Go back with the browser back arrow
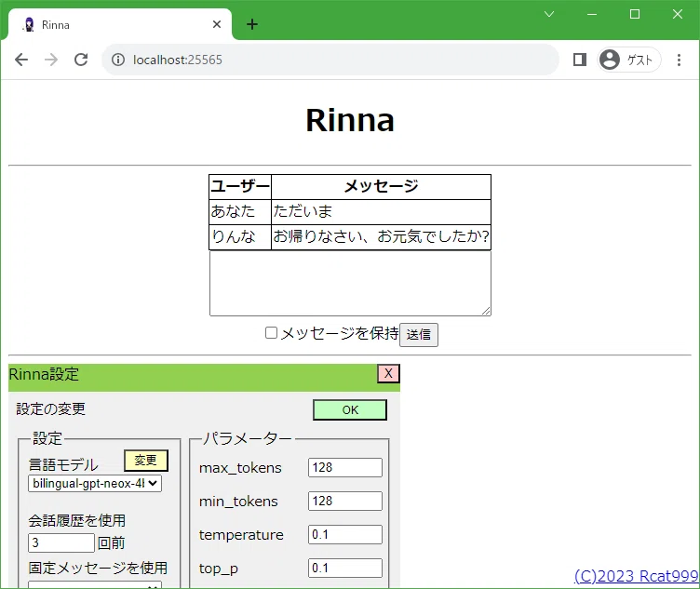 tap(21, 60)
